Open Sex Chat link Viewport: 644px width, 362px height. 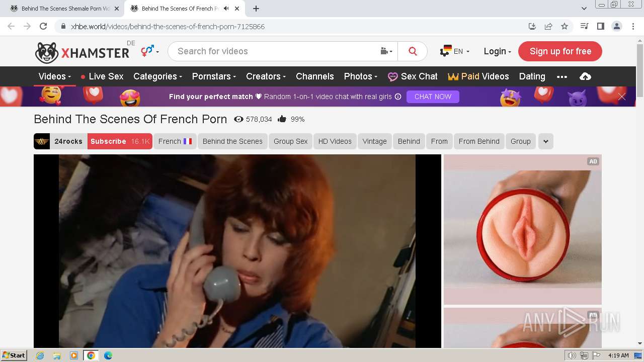(413, 76)
